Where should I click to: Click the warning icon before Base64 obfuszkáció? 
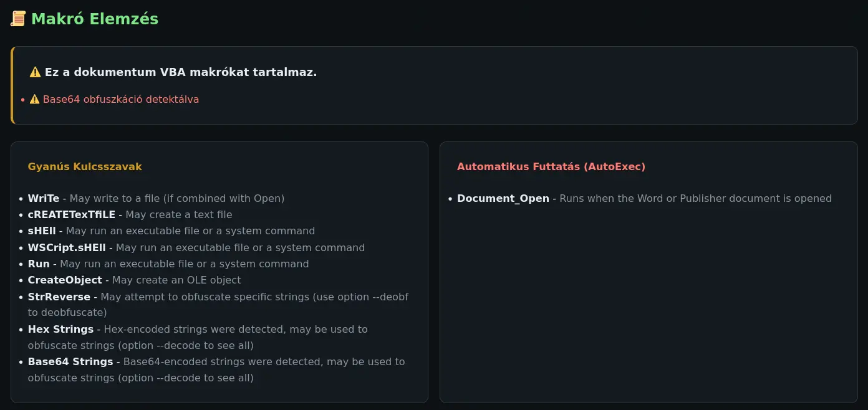pyautogui.click(x=34, y=100)
